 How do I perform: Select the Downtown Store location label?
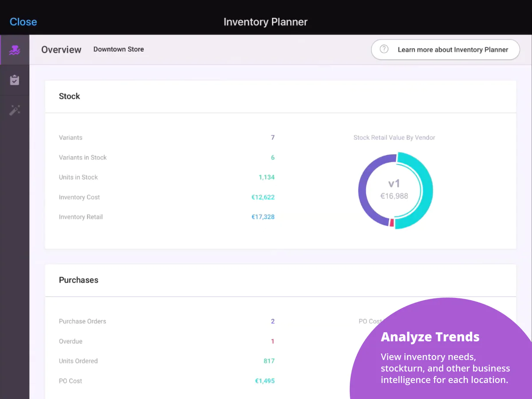click(118, 49)
